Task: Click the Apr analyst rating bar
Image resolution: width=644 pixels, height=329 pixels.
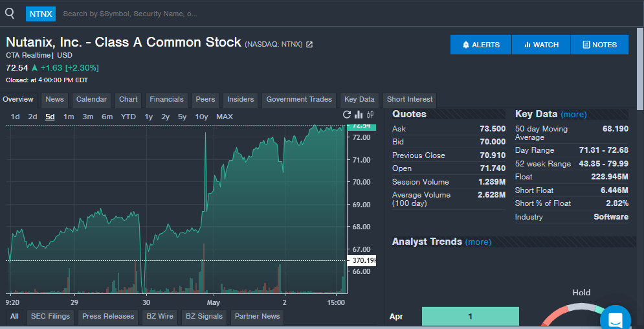Action: (471, 316)
